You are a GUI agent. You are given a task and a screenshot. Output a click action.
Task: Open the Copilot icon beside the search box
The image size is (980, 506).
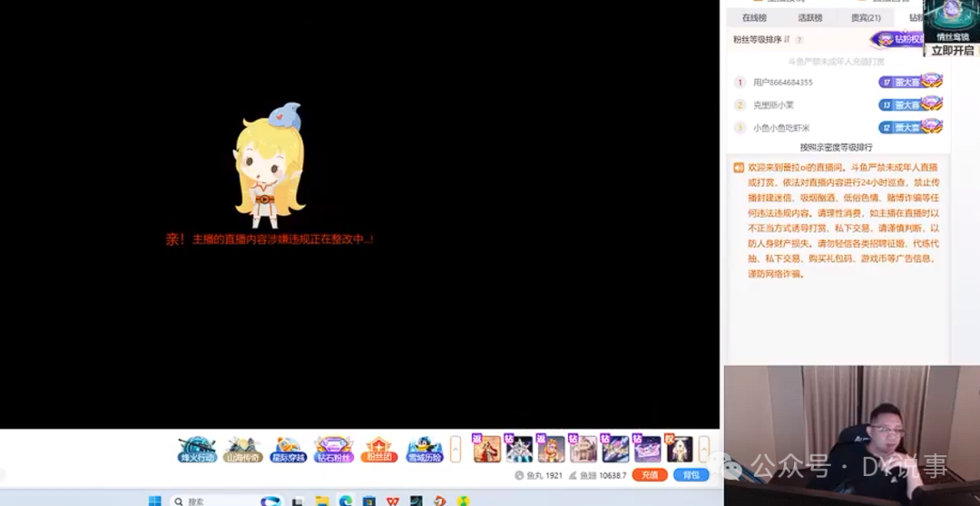[x=270, y=501]
